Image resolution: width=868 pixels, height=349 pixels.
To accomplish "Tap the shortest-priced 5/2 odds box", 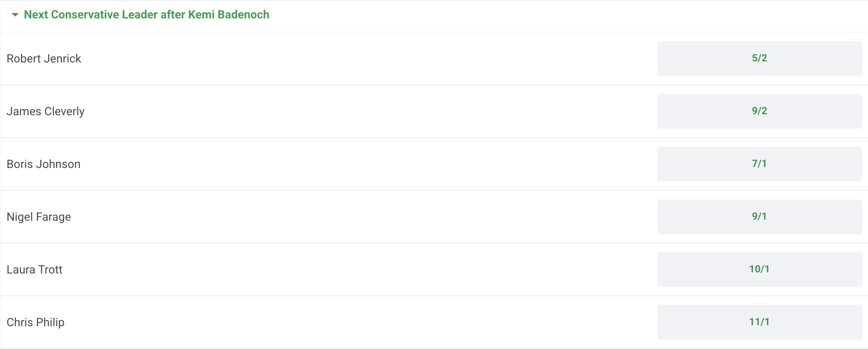I will click(x=759, y=59).
